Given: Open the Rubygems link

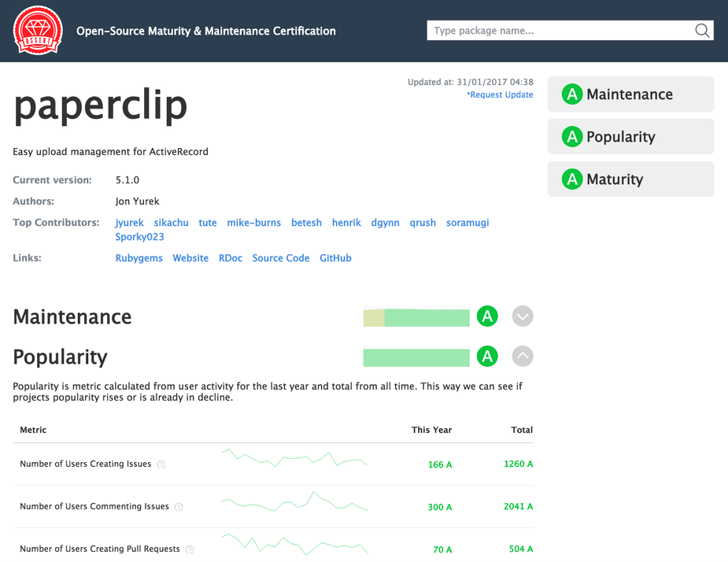Looking at the screenshot, I should pos(139,258).
